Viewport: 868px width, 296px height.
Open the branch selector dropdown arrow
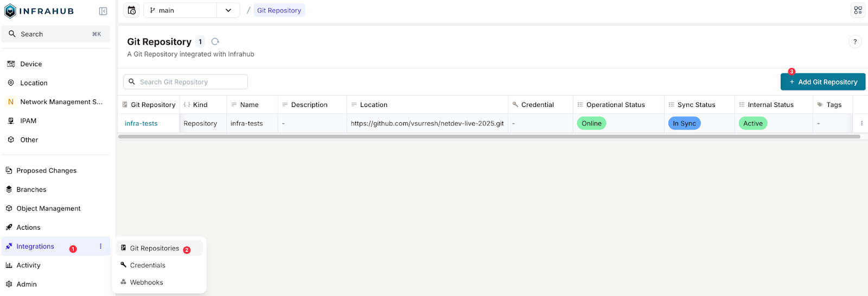tap(228, 10)
